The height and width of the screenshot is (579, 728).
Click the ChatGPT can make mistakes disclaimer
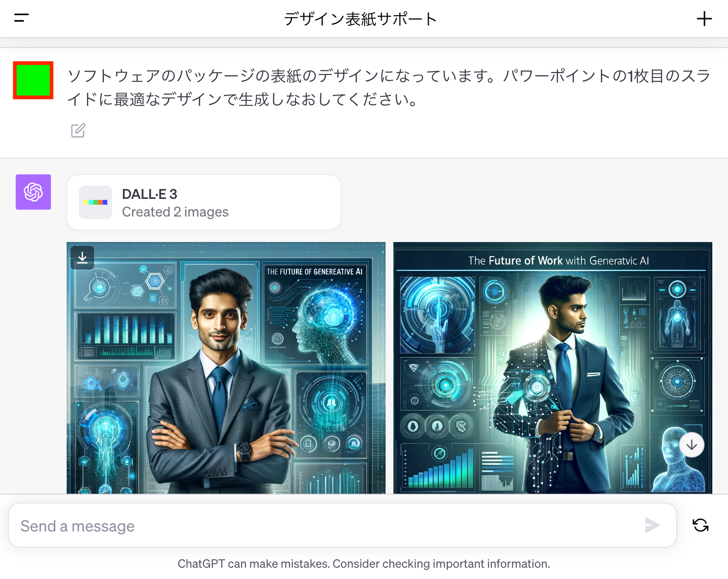pyautogui.click(x=364, y=563)
